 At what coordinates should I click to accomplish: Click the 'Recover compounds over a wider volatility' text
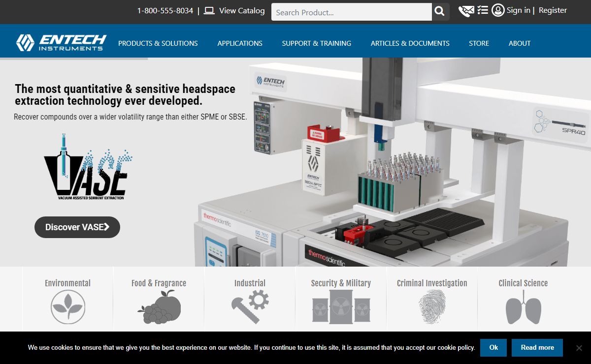[131, 117]
